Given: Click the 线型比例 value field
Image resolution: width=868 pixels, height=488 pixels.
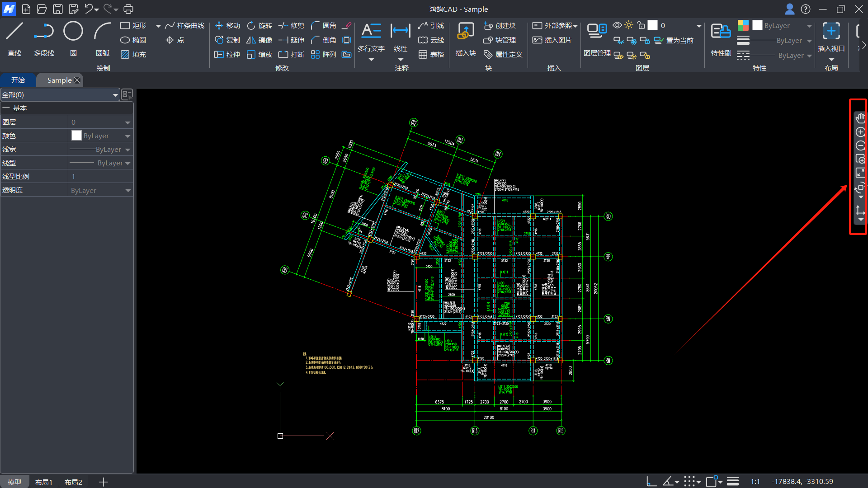Looking at the screenshot, I should coord(100,177).
